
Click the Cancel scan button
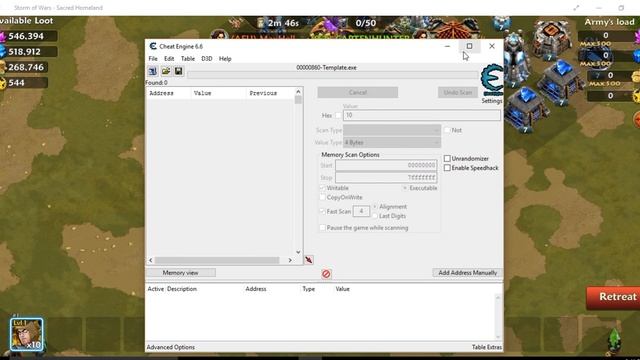click(358, 92)
